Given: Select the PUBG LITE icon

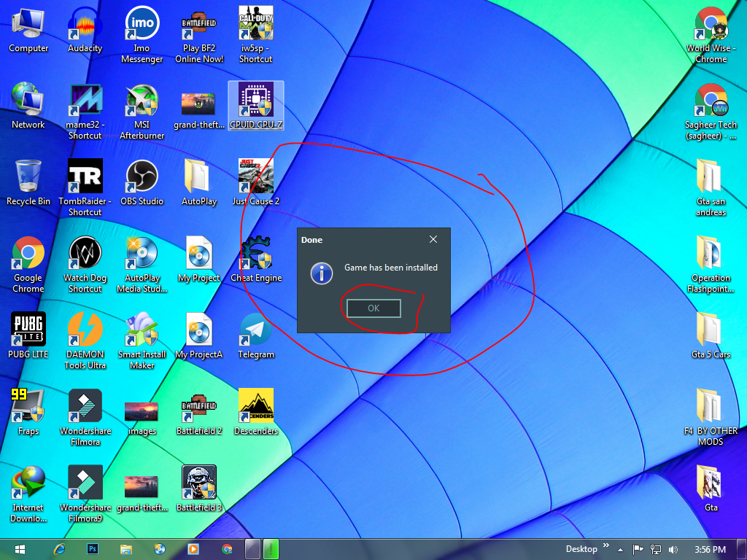Looking at the screenshot, I should point(28,335).
